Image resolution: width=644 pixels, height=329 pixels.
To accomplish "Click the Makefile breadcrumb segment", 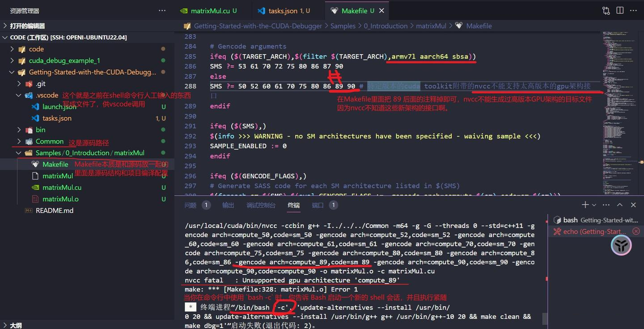I will pyautogui.click(x=479, y=26).
